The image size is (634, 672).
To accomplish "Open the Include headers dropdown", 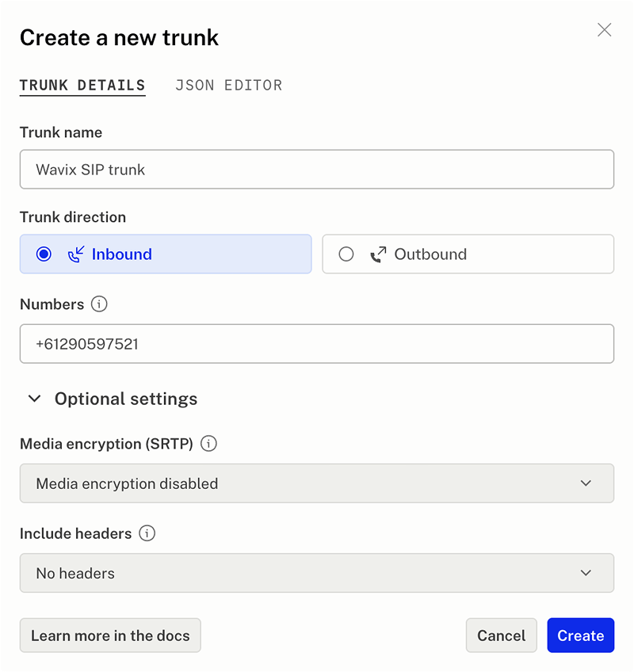I will [317, 573].
